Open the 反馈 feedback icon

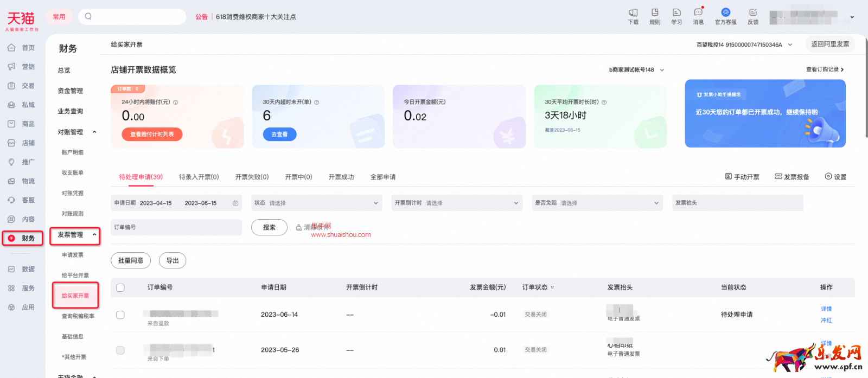click(x=753, y=13)
